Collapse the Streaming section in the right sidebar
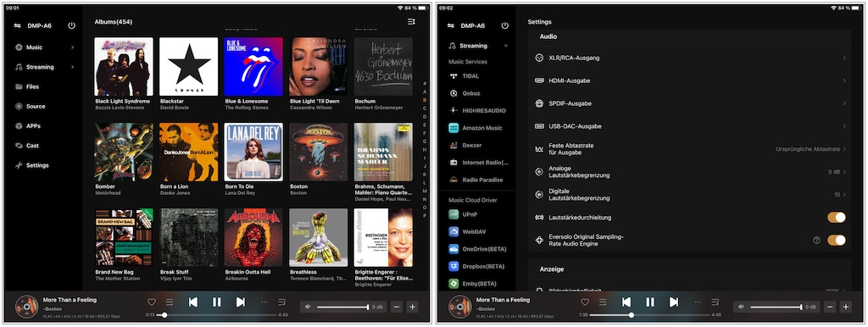This screenshot has height=327, width=868. pyautogui.click(x=506, y=46)
